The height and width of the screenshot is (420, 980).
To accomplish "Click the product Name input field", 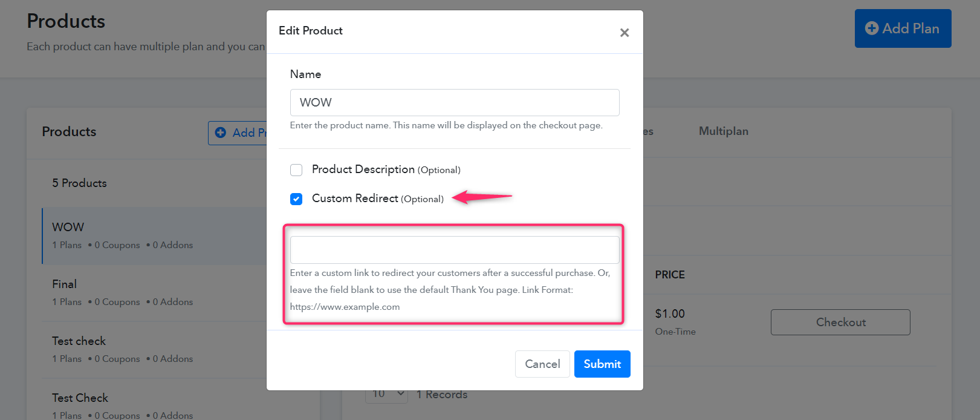I will [455, 102].
